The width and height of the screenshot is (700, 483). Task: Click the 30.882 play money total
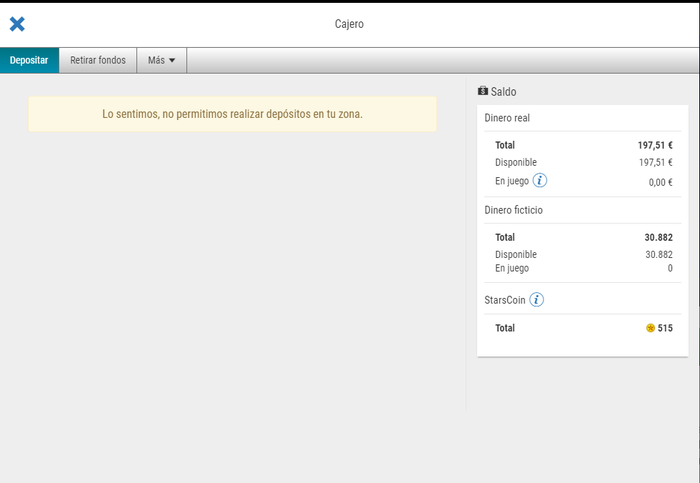(x=658, y=237)
